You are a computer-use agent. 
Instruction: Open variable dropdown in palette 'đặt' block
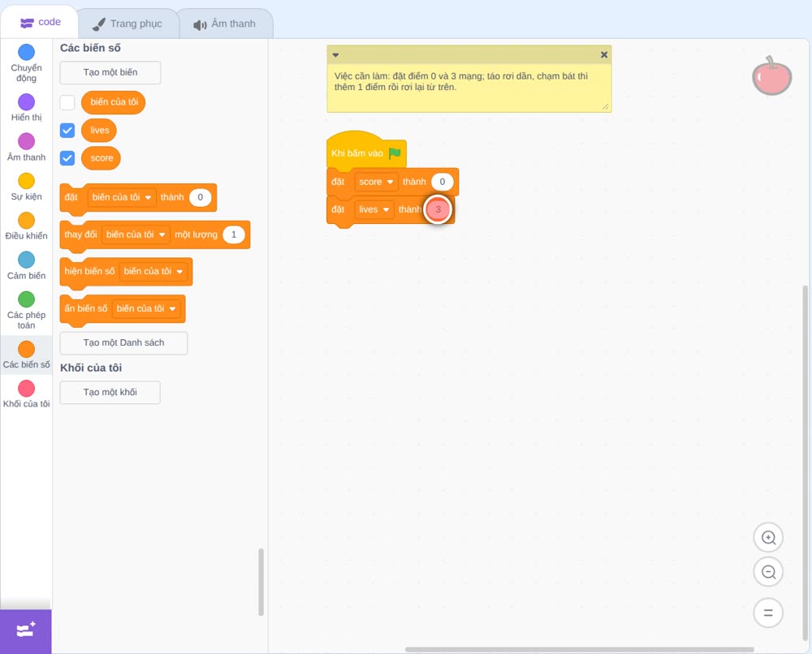[122, 197]
